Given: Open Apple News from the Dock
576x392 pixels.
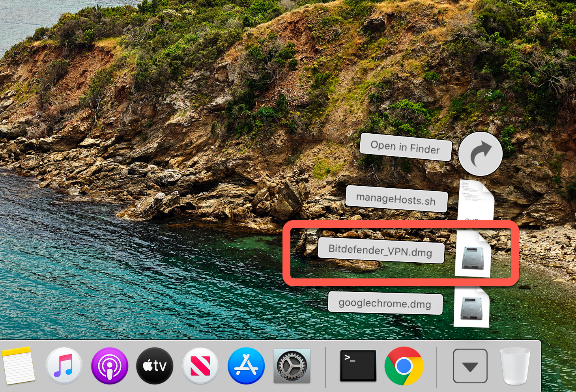Looking at the screenshot, I should click(x=200, y=366).
